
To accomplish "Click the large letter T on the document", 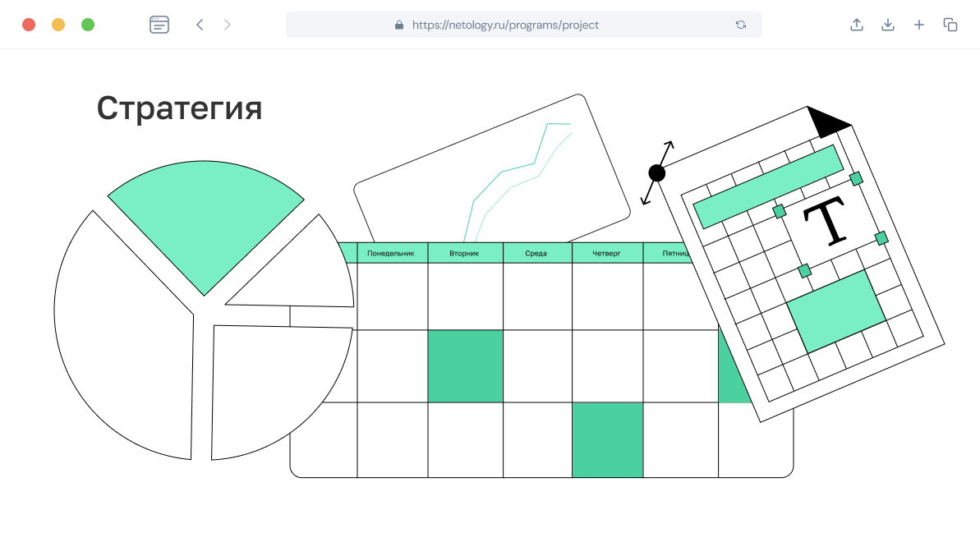I will click(826, 223).
